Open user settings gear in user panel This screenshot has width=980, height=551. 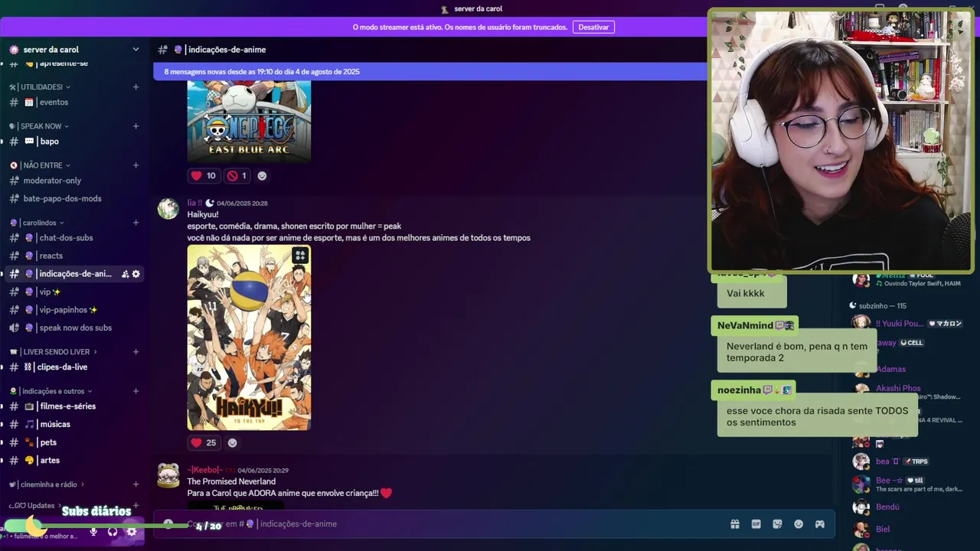click(132, 531)
